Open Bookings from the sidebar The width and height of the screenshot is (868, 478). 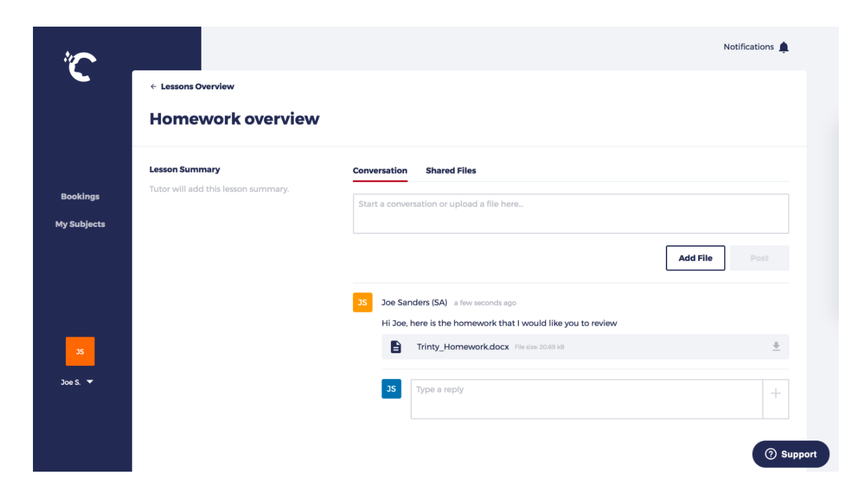coord(80,197)
